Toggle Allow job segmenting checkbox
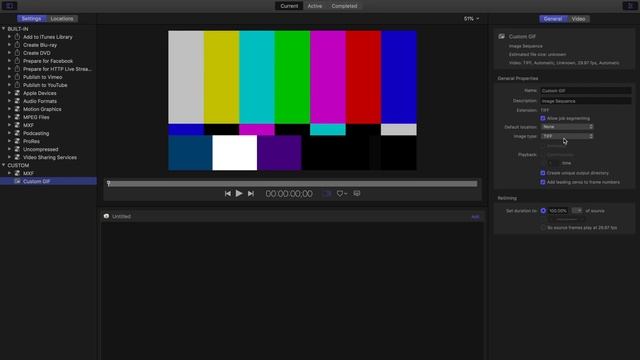 (x=543, y=118)
